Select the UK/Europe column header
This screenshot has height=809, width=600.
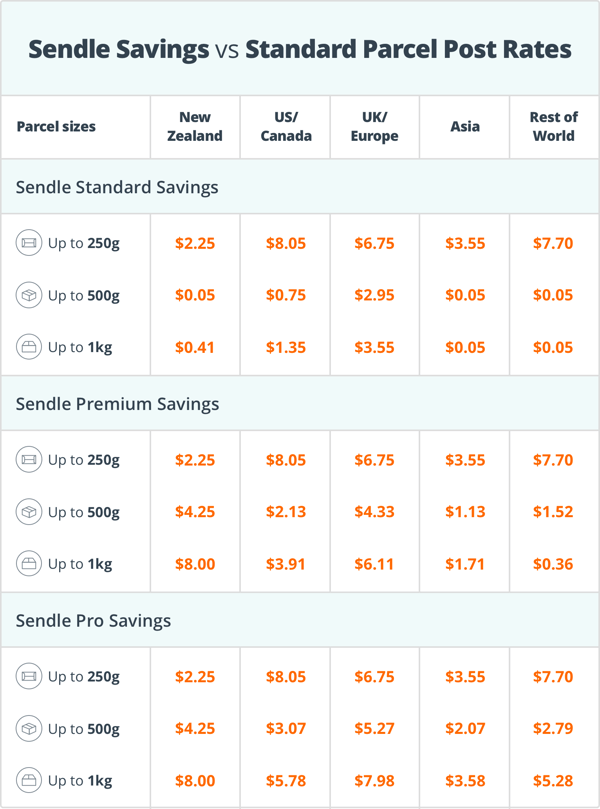[375, 126]
